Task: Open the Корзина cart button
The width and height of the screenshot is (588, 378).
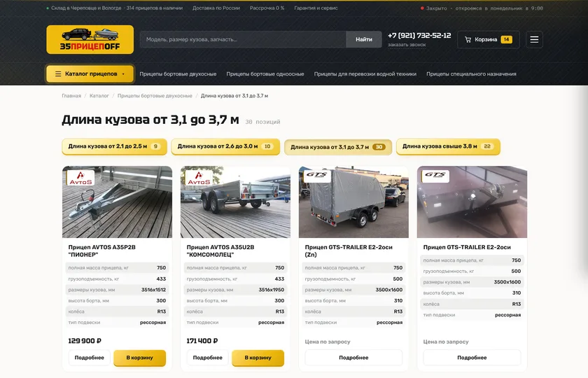Action: (x=489, y=39)
